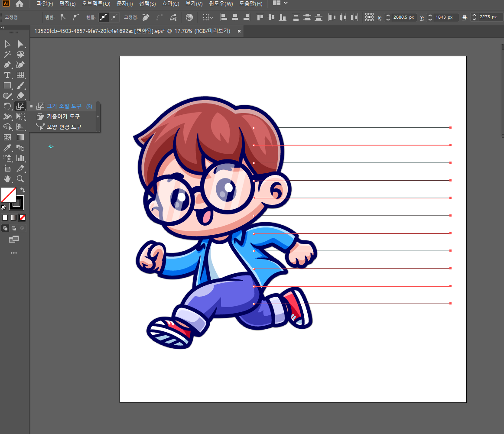The height and width of the screenshot is (434, 504).
Task: Open the 문자(T) menu
Action: (125, 4)
